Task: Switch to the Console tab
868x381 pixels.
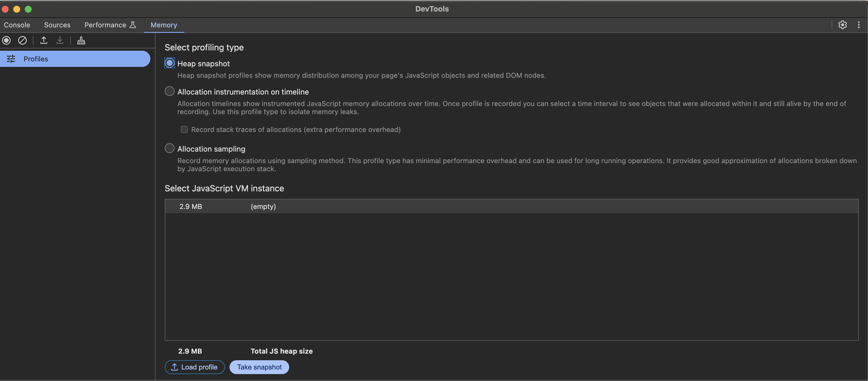Action: click(x=17, y=24)
